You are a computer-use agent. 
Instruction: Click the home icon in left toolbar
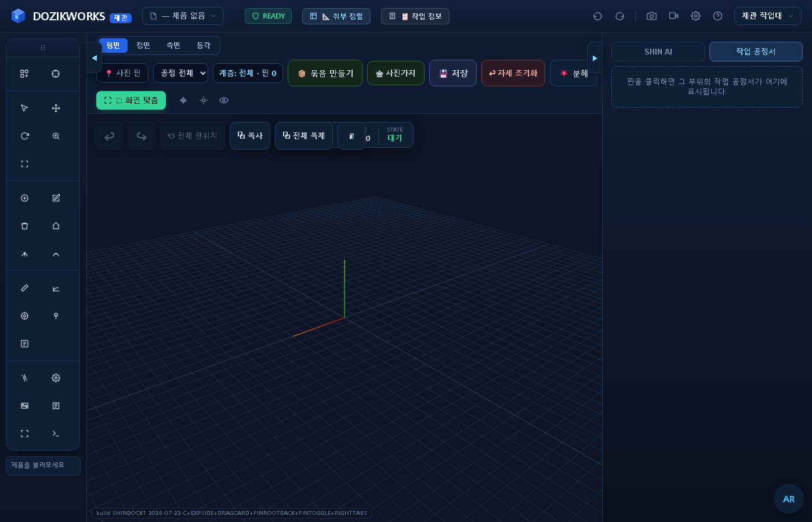pos(56,226)
